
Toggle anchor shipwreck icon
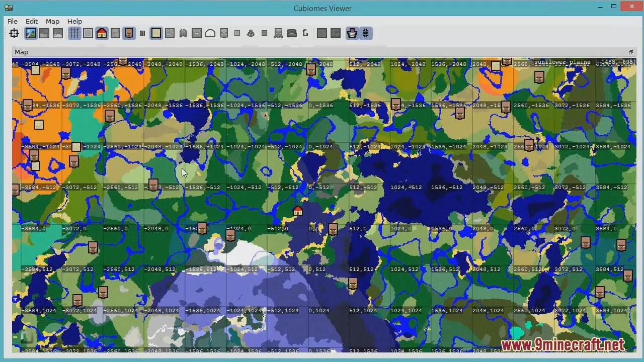(x=251, y=34)
